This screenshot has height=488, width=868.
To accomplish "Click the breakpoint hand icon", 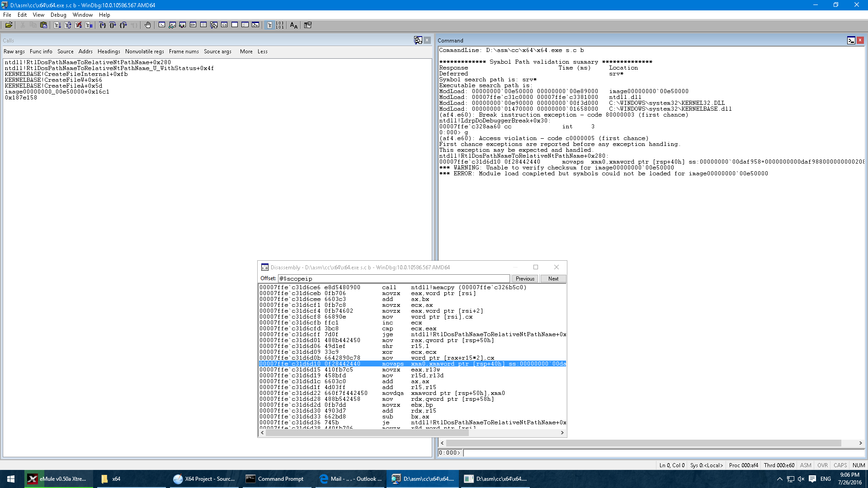I will pyautogui.click(x=148, y=25).
